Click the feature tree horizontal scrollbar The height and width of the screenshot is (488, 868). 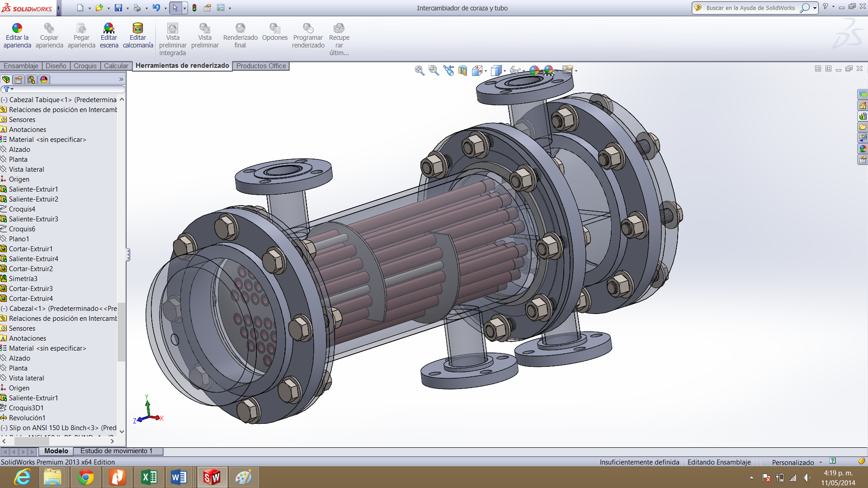pyautogui.click(x=32, y=441)
